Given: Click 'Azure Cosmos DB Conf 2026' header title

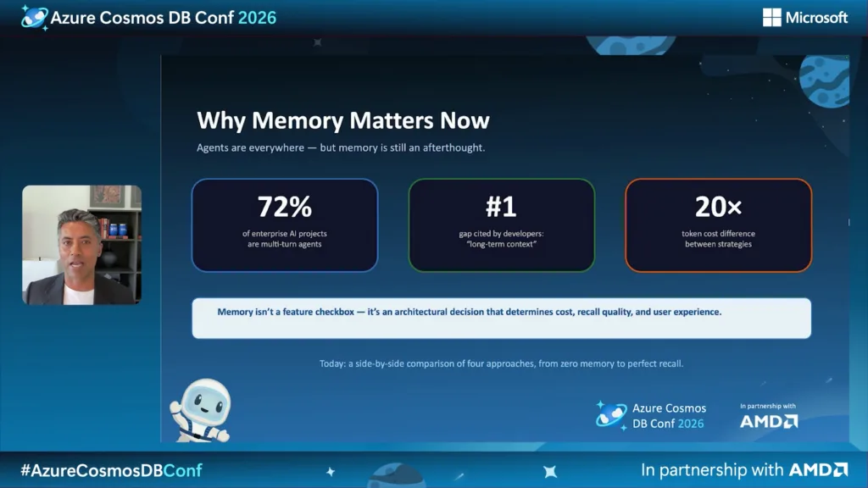Looking at the screenshot, I should pyautogui.click(x=164, y=18).
